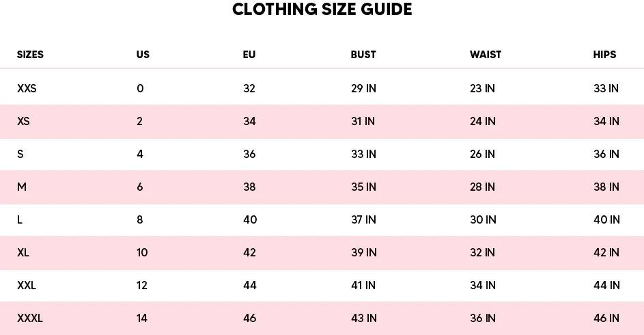
Task: Select the size M row label
Action: pos(22,187)
